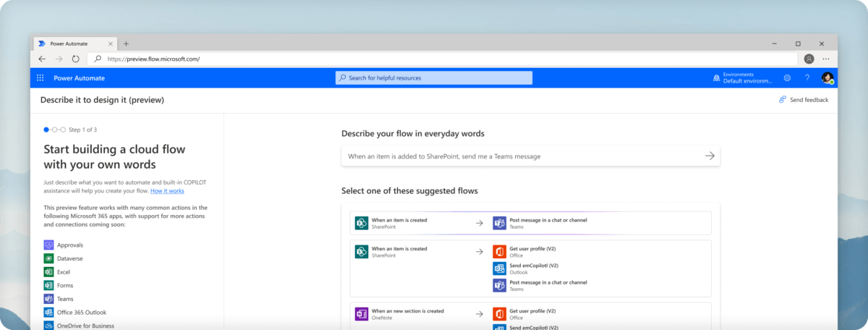The image size is (868, 330).
Task: Open the How it works link
Action: [x=167, y=191]
